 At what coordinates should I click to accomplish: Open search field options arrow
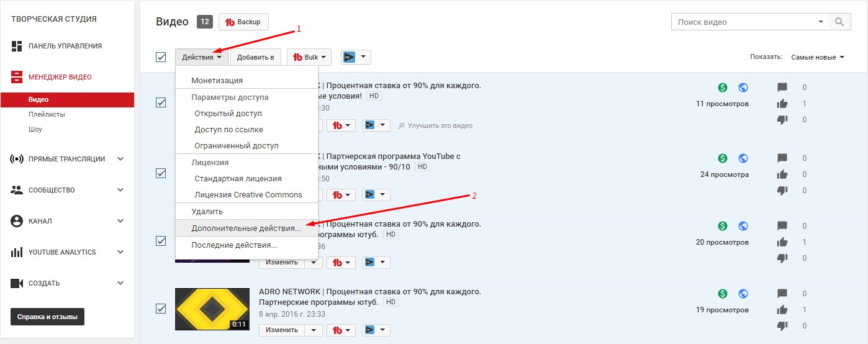[x=820, y=22]
